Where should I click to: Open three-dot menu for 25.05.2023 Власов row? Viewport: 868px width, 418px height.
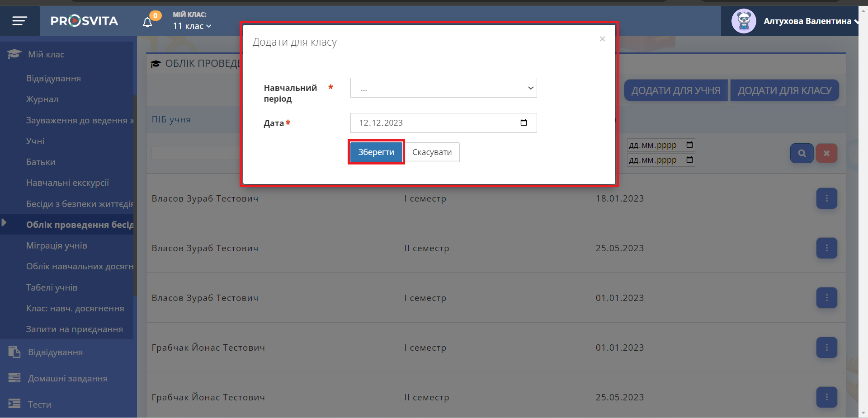click(x=826, y=248)
